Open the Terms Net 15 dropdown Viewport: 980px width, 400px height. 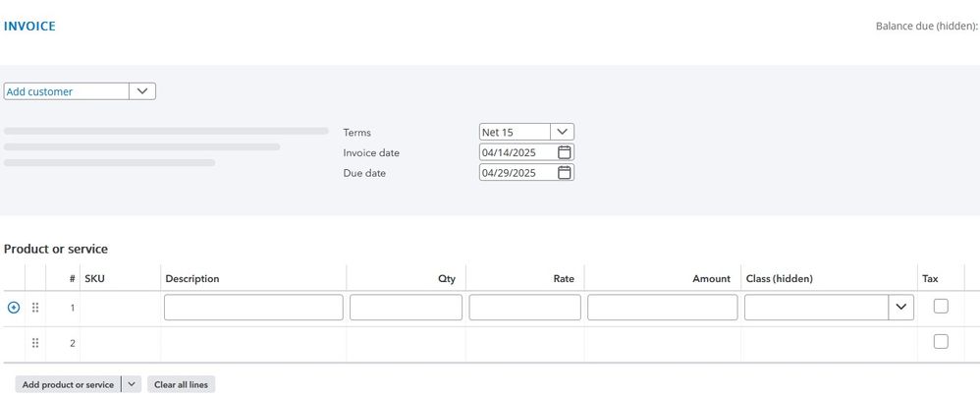[562, 132]
